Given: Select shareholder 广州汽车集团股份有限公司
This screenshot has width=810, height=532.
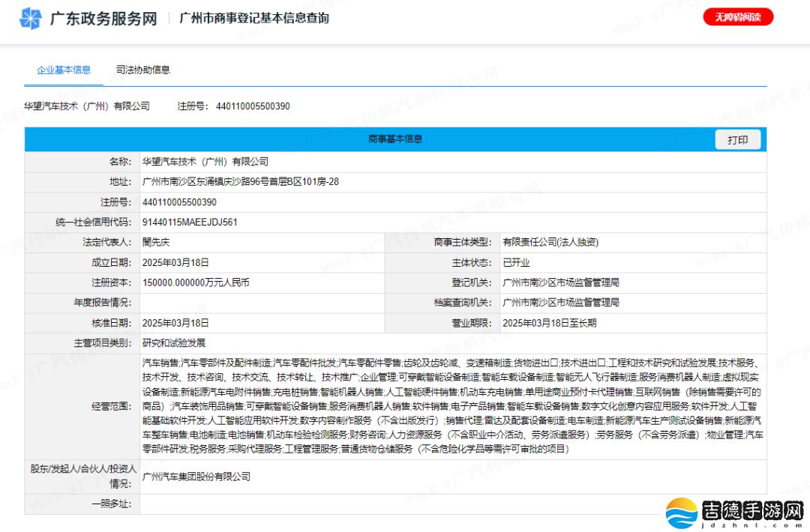Looking at the screenshot, I should coord(196,477).
